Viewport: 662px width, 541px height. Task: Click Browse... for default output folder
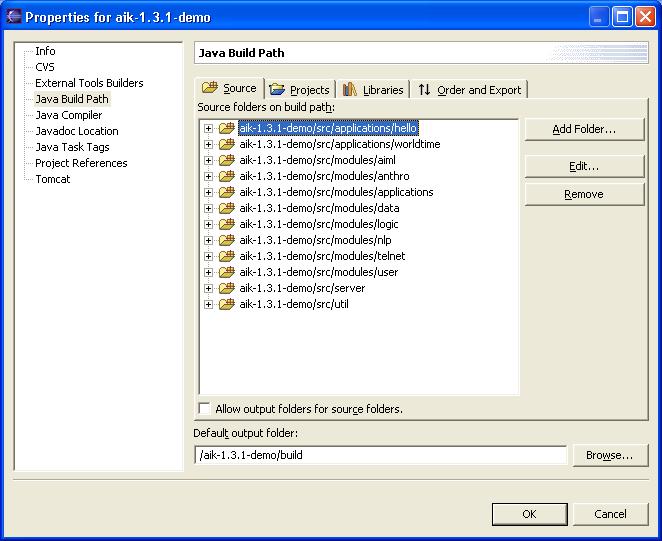pyautogui.click(x=609, y=455)
